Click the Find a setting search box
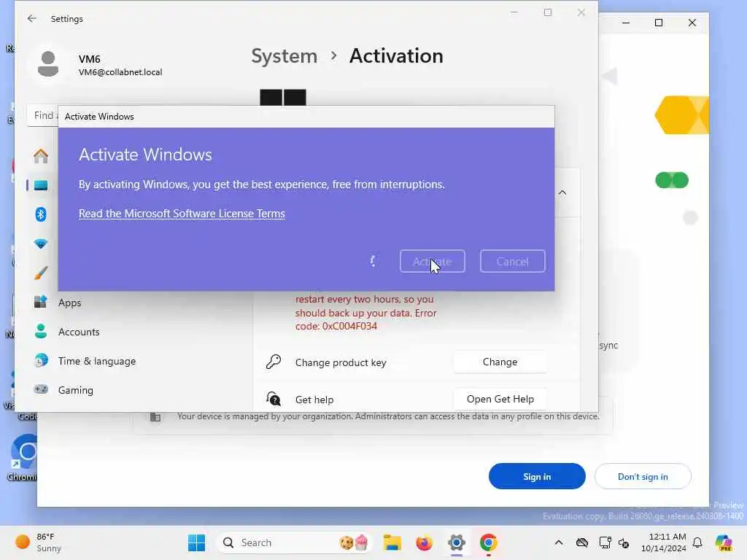The width and height of the screenshot is (747, 560). pyautogui.click(x=42, y=116)
